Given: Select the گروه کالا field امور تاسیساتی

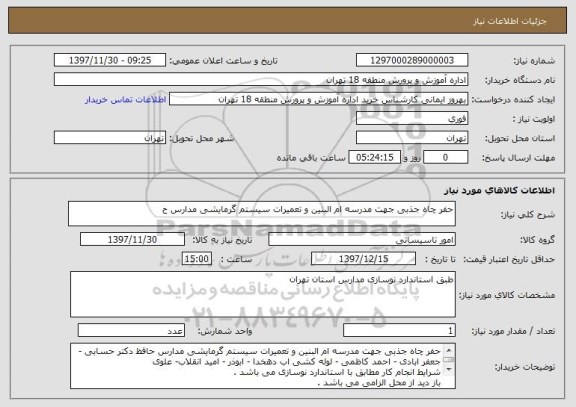Looking at the screenshot, I should 362,240.
